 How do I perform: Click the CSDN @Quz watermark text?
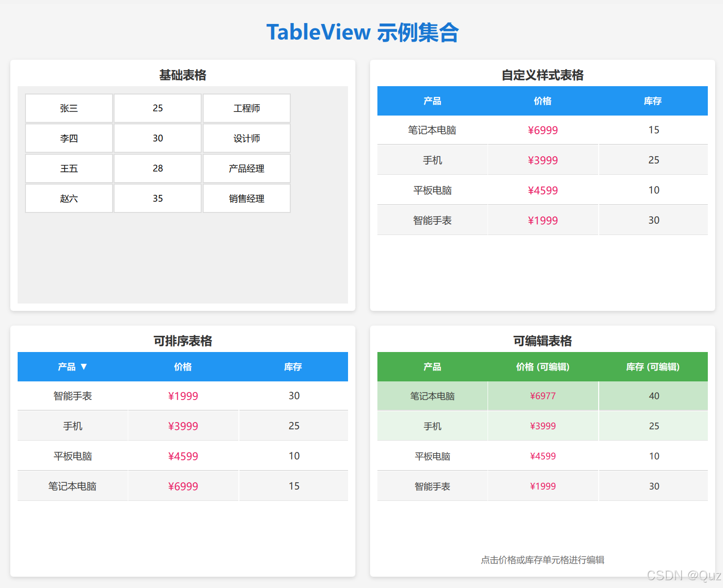point(681,574)
